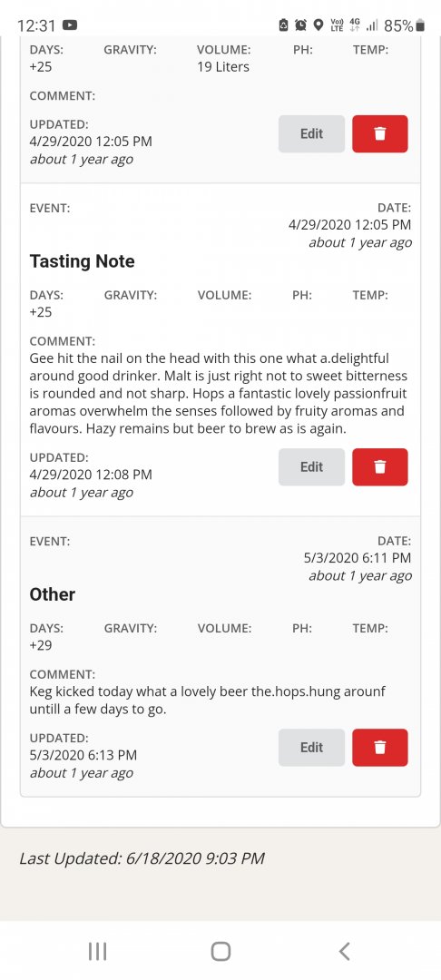441x980 pixels.
Task: Edit the Tasting Note entry
Action: [x=311, y=467]
